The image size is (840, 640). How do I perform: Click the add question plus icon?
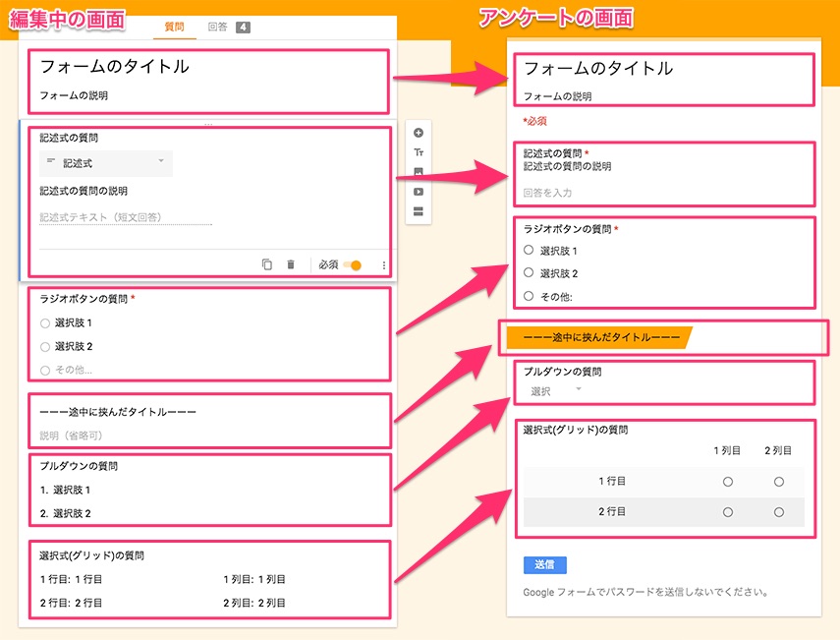click(x=419, y=133)
